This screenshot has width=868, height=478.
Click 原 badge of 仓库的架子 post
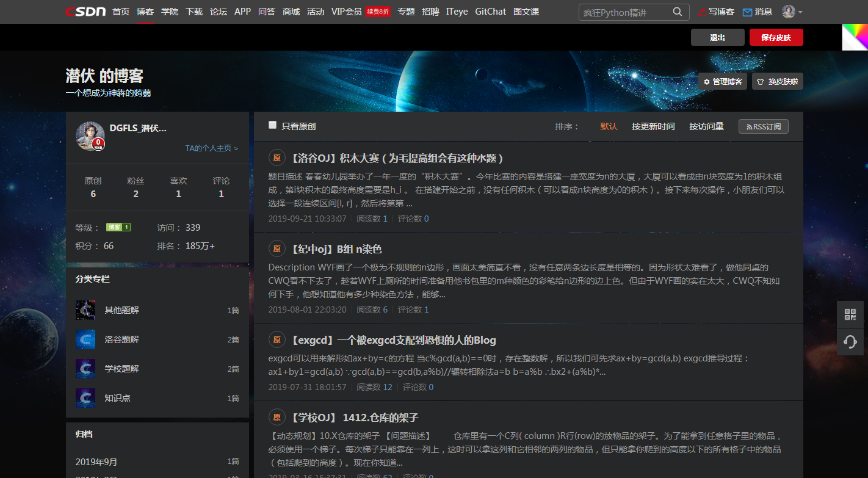[277, 418]
